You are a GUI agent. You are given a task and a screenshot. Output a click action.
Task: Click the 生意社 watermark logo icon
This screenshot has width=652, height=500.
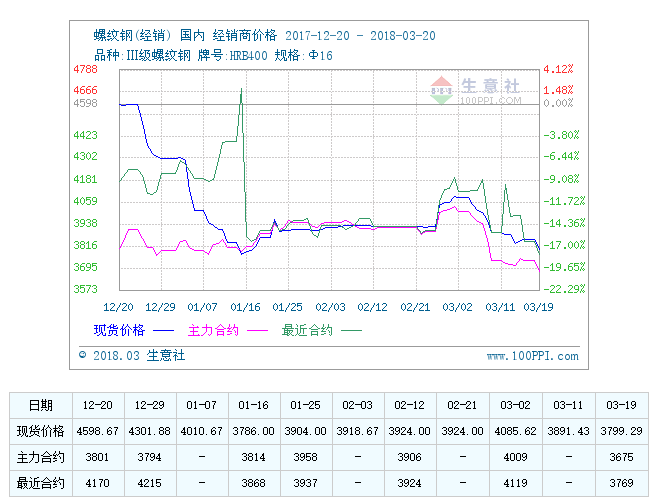pyautogui.click(x=442, y=89)
